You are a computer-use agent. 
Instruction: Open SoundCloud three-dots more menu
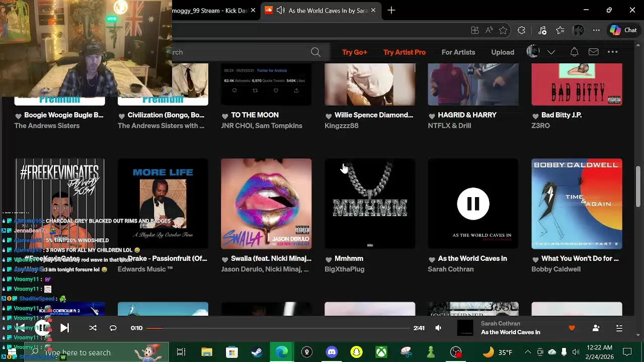612,52
